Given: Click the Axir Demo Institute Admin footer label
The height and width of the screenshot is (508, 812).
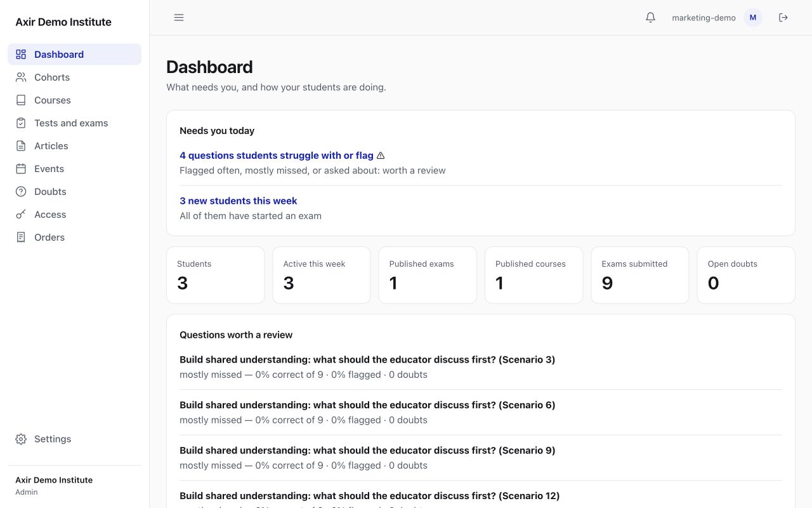Looking at the screenshot, I should (54, 486).
